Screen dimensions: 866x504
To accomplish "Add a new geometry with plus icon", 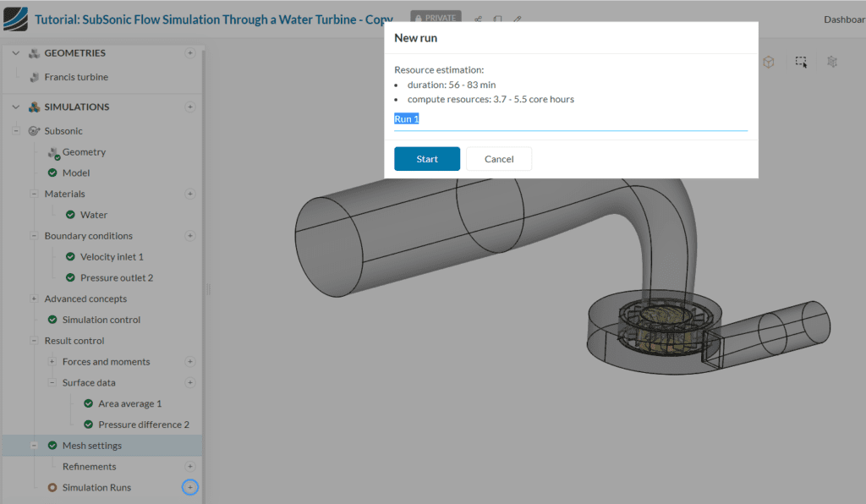I will (x=190, y=53).
